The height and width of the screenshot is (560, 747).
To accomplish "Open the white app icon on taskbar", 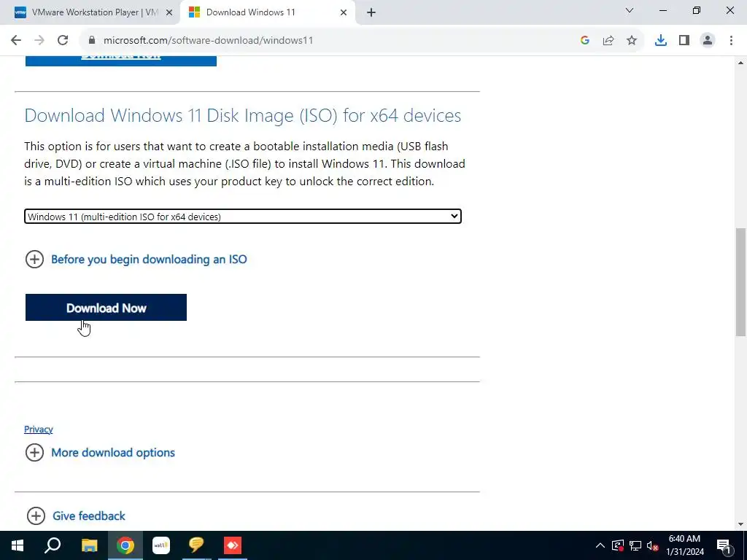I will [161, 545].
